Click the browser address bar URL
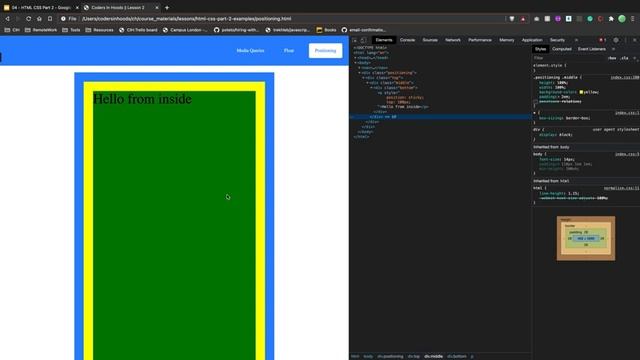The width and height of the screenshot is (640, 360). click(x=187, y=19)
